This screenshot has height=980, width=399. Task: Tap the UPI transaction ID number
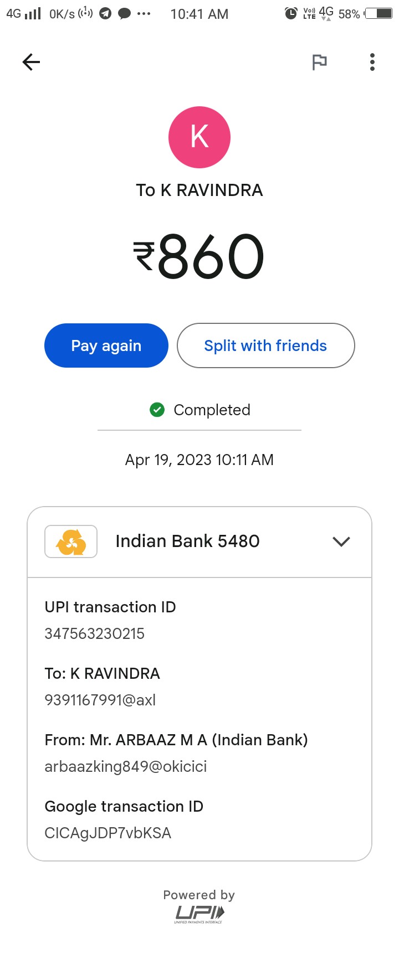click(95, 633)
